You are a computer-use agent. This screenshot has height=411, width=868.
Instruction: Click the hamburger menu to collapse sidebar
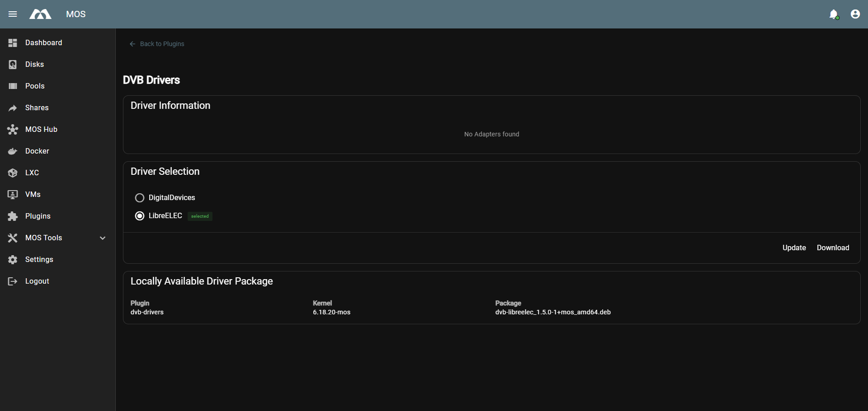(13, 14)
